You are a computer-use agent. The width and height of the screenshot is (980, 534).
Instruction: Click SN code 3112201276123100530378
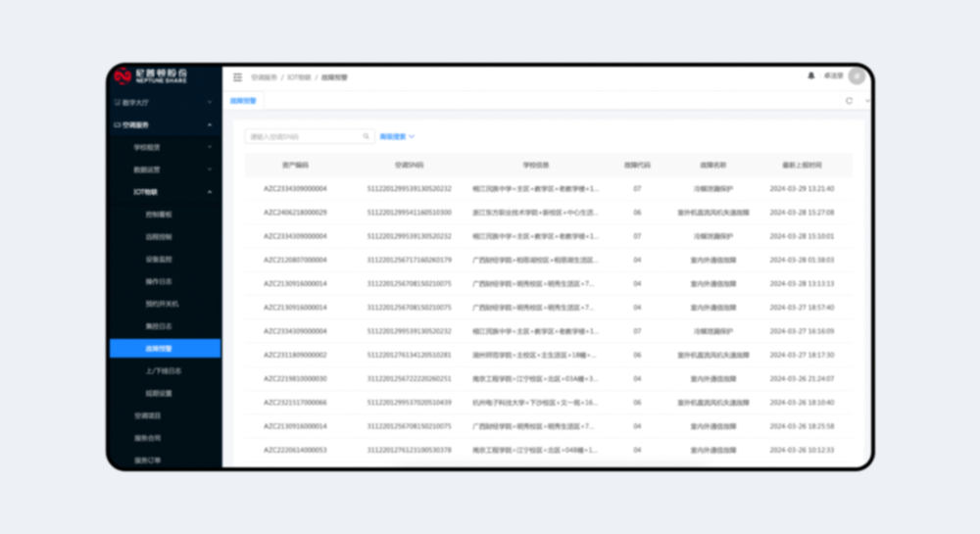tap(410, 450)
